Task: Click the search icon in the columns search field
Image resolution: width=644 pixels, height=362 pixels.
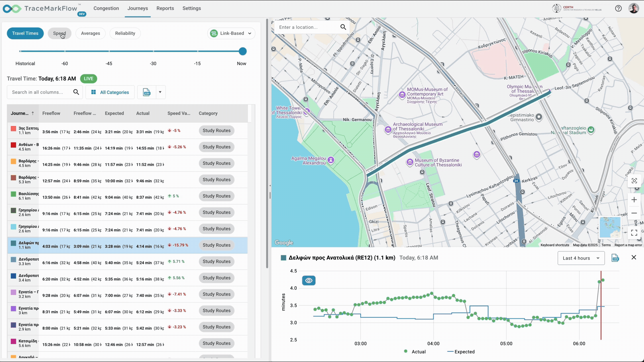Action: tap(76, 92)
